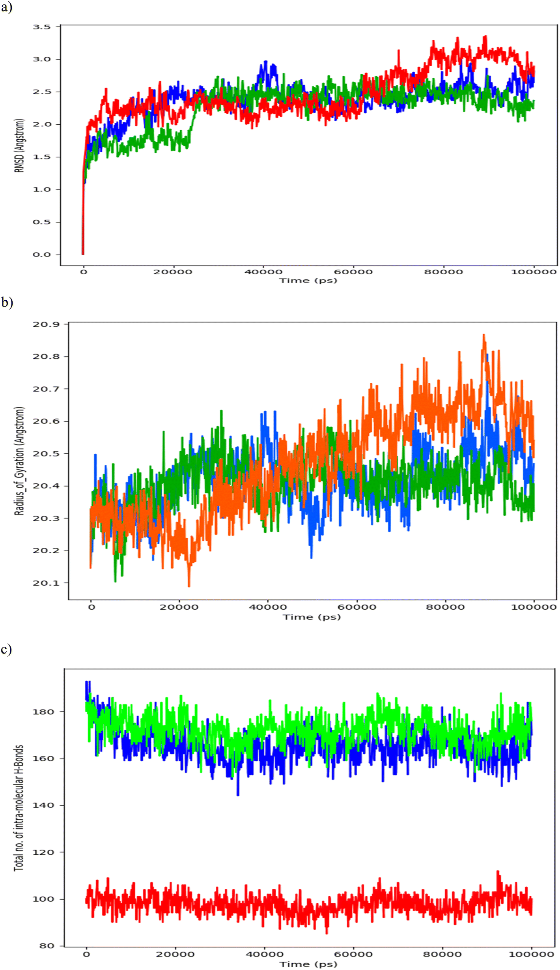
Task: Click "40000" x-tick in the gyration plot
Action: click(x=268, y=607)
